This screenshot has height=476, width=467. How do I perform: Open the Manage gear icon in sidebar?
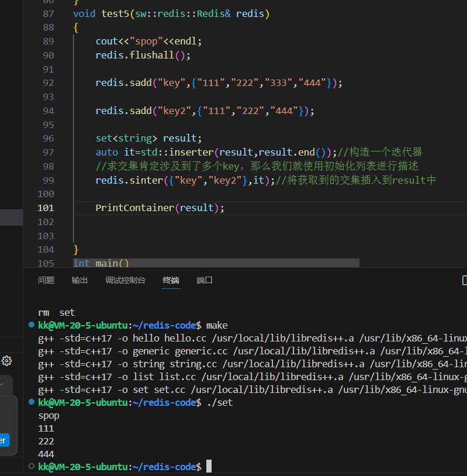point(6,361)
